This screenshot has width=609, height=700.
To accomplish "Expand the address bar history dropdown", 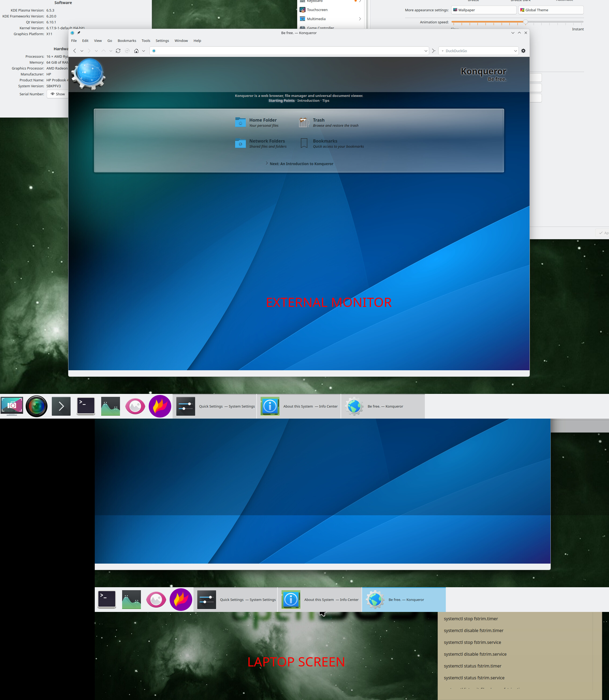I will click(426, 51).
